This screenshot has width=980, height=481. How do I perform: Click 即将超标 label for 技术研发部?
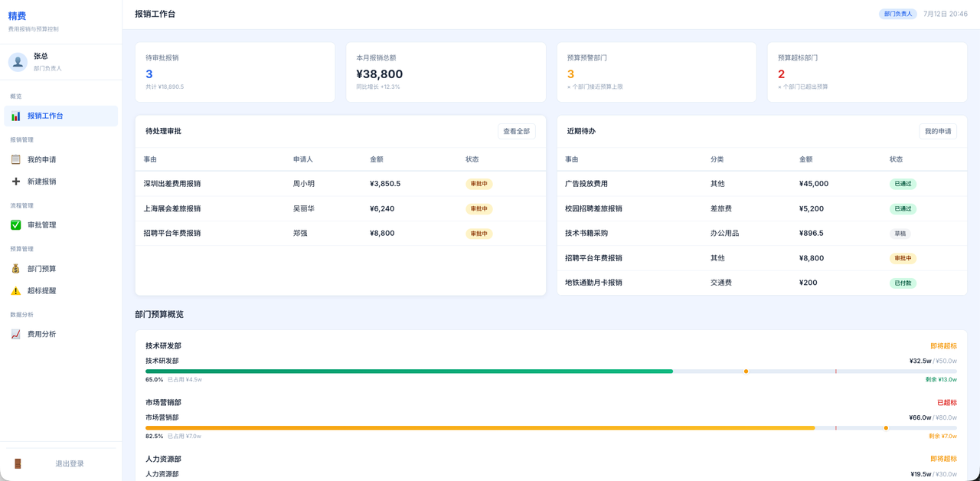coord(943,346)
